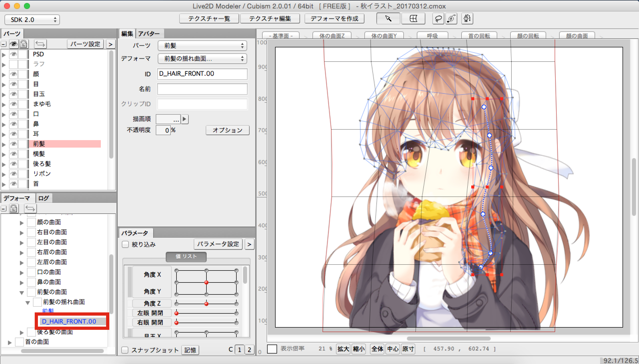639x364 pixels.
Task: Click the lock icon in the deformer panel
Action: (14, 208)
